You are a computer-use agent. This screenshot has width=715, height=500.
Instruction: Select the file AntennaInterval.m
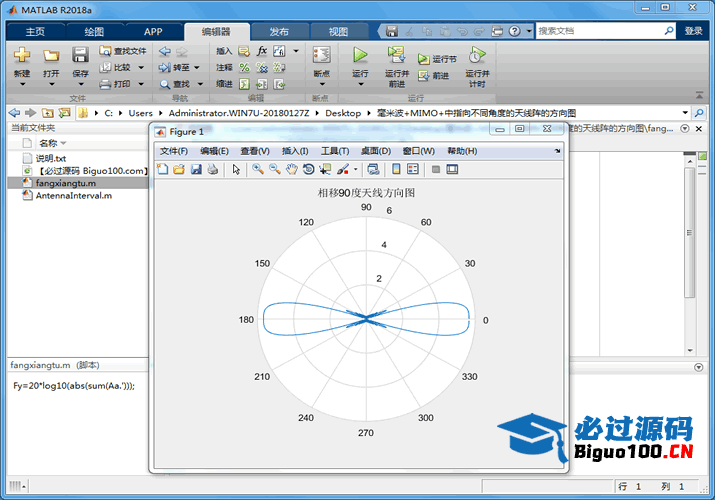[x=73, y=196]
